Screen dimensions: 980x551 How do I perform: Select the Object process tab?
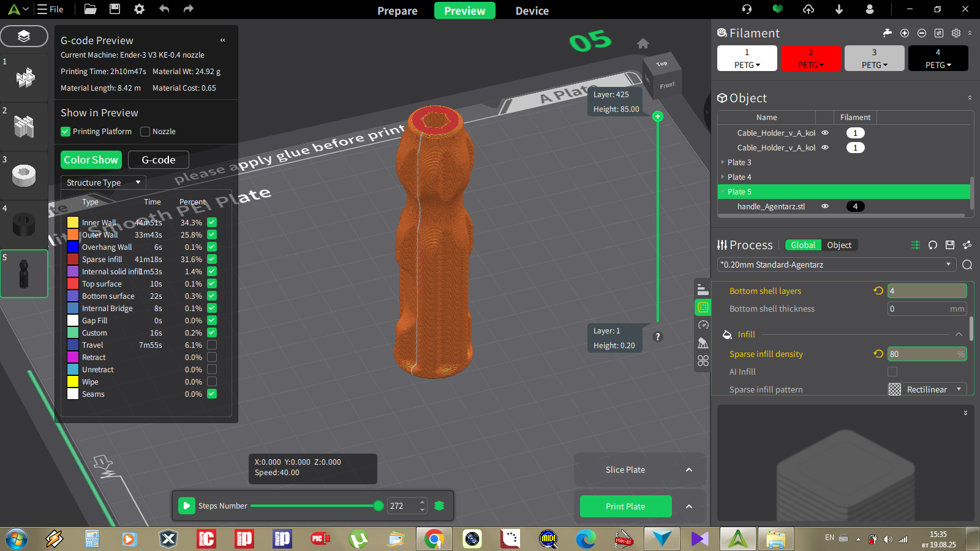pyautogui.click(x=839, y=245)
